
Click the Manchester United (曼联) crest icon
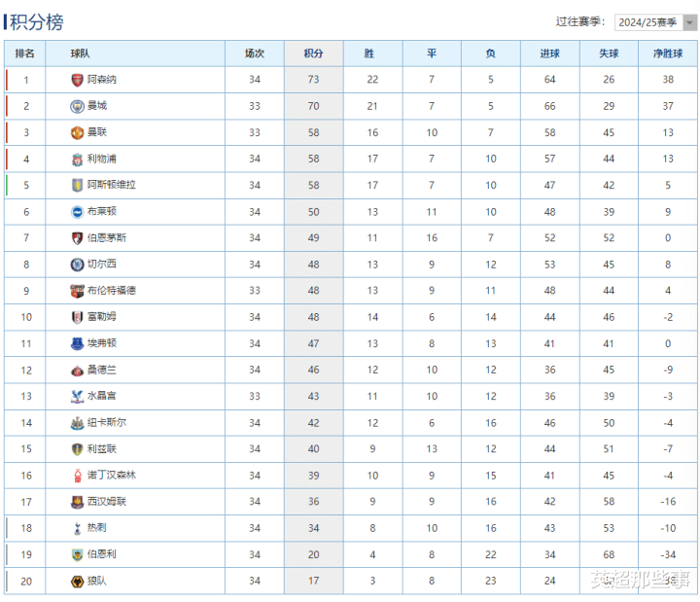pos(78,132)
